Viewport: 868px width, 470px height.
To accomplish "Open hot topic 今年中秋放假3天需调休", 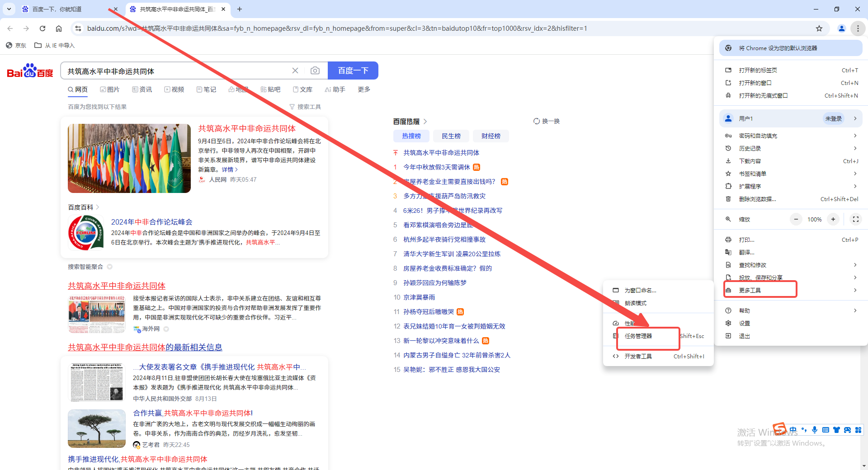I will 437,167.
